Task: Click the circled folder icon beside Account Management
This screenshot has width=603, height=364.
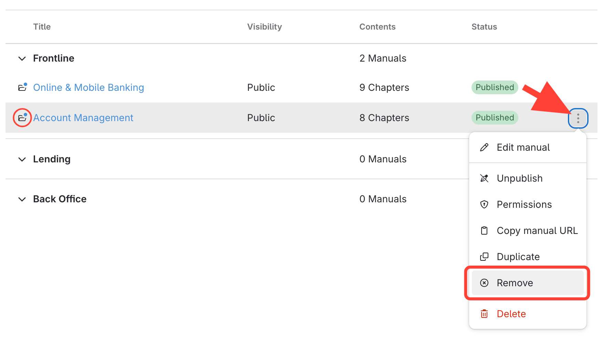Action: coord(22,118)
